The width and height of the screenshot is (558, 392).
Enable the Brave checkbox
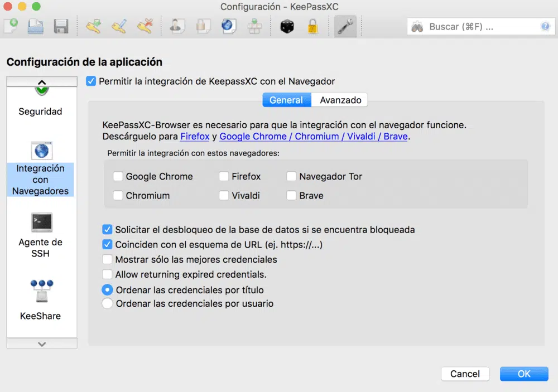point(291,195)
